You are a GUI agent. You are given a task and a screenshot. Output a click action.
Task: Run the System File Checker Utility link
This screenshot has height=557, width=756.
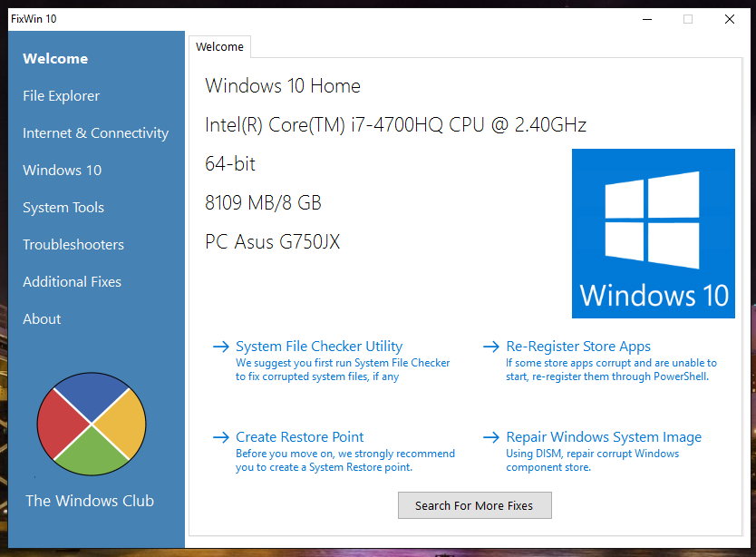pyautogui.click(x=319, y=347)
